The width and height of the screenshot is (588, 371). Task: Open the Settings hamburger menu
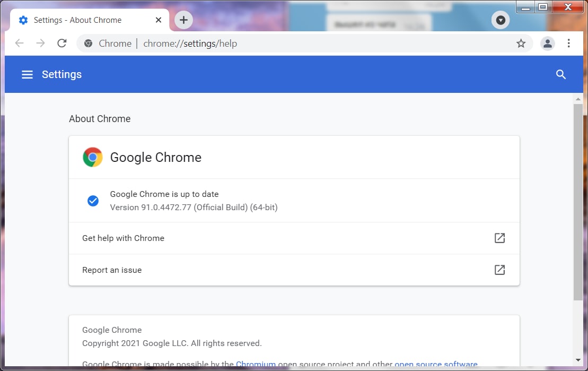click(27, 74)
